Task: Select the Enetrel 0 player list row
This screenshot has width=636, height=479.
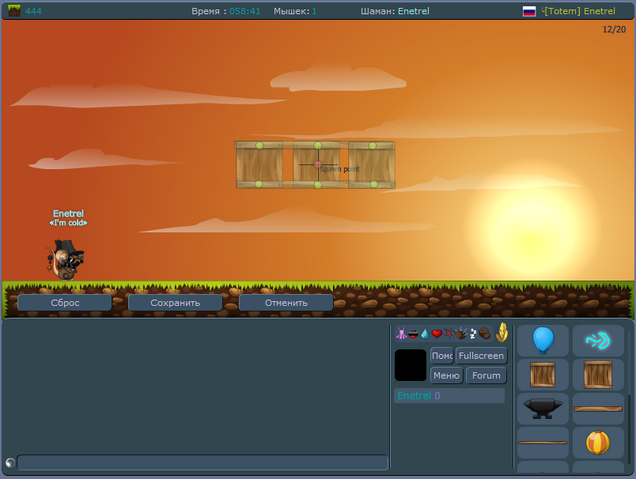Action: coord(449,395)
